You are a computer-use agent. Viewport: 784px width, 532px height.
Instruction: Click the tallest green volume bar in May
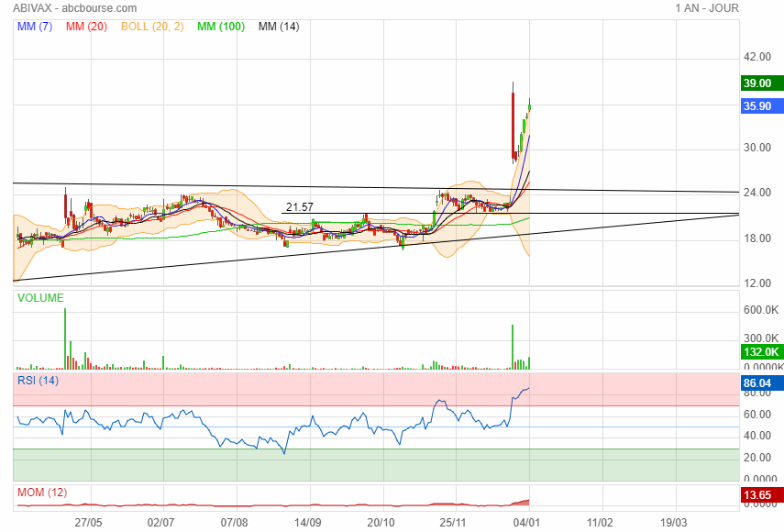pyautogui.click(x=65, y=339)
